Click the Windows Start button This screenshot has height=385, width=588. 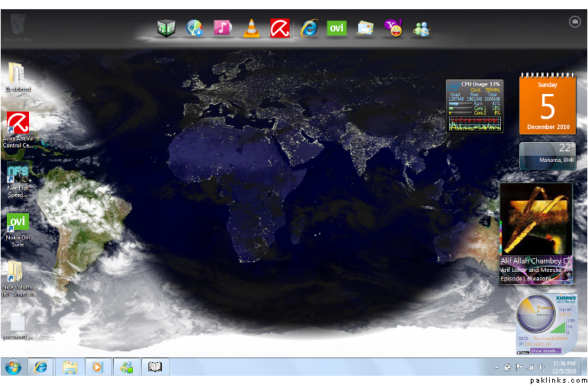click(12, 367)
